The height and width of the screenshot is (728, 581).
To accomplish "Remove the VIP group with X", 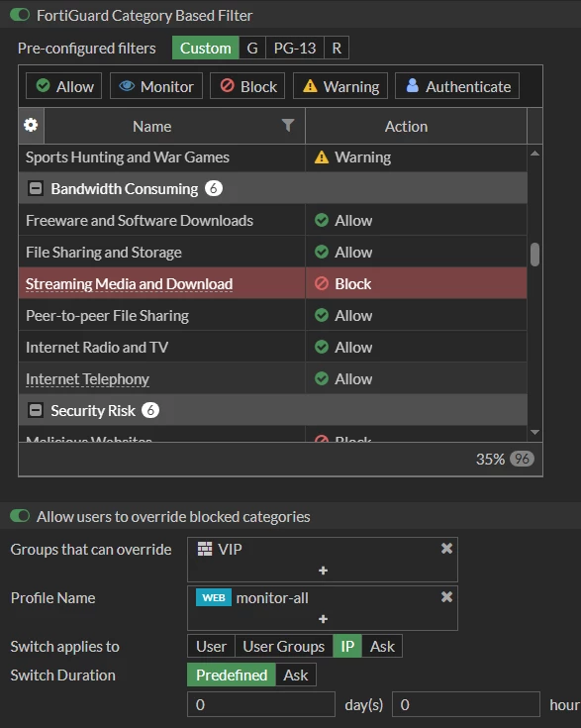I will pyautogui.click(x=446, y=549).
